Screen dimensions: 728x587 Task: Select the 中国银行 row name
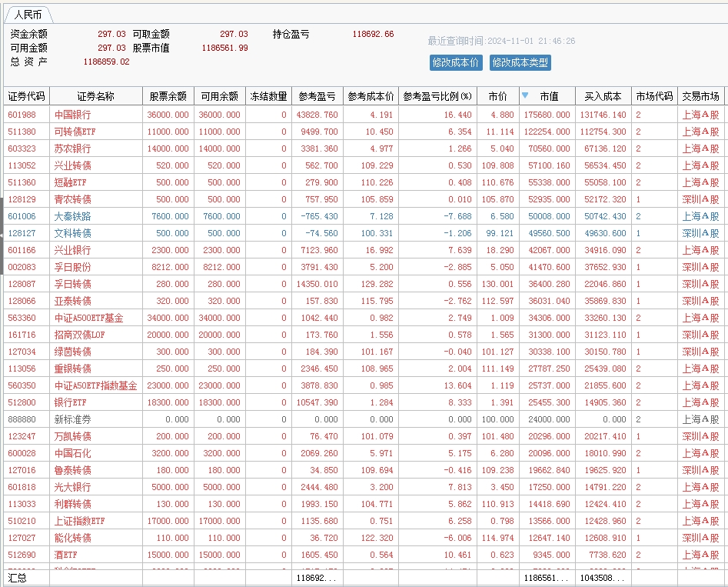72,115
